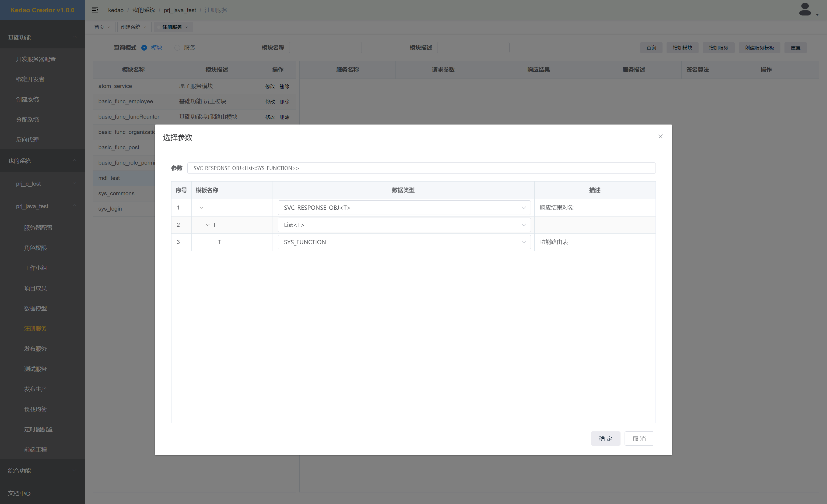Select the 服务 query mode radio button
Image resolution: width=827 pixels, height=504 pixels.
(x=177, y=48)
